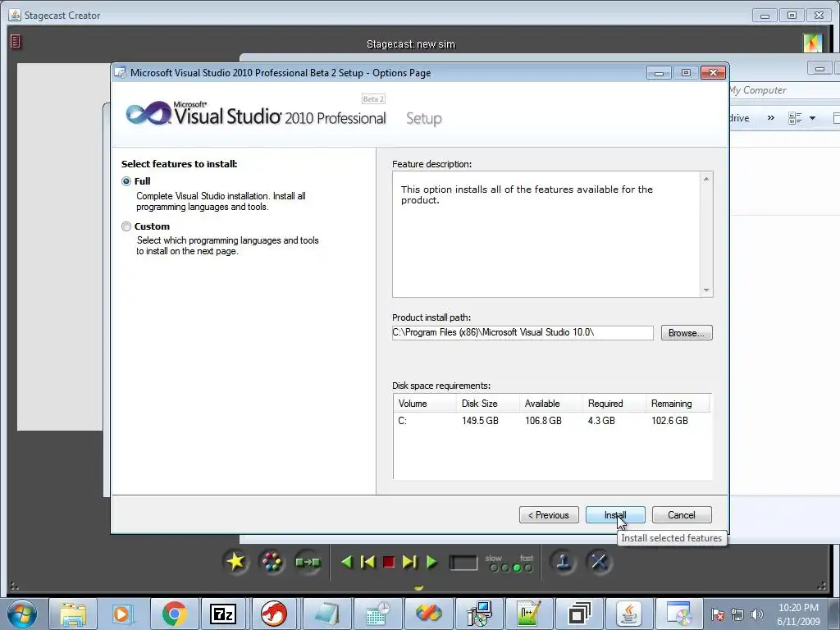This screenshot has height=630, width=840.
Task: Go back with the < Previous button
Action: click(x=549, y=515)
